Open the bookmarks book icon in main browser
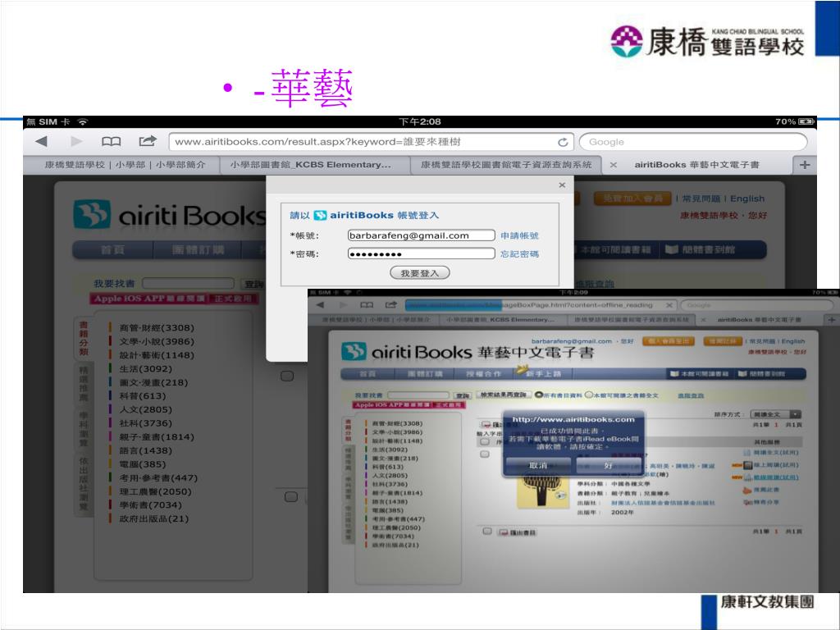 [x=111, y=141]
